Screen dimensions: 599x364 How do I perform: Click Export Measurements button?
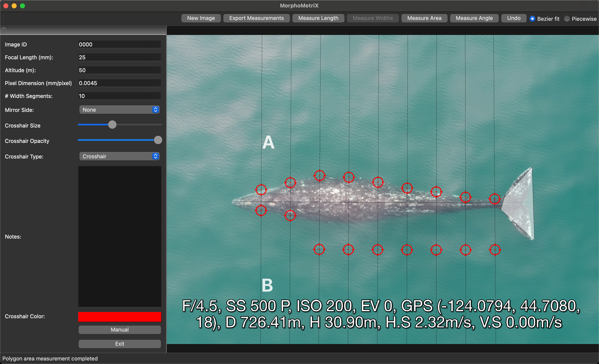(256, 18)
